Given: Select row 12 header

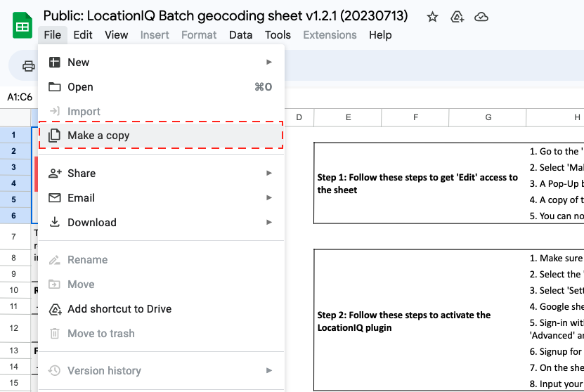Looking at the screenshot, I should point(14,328).
